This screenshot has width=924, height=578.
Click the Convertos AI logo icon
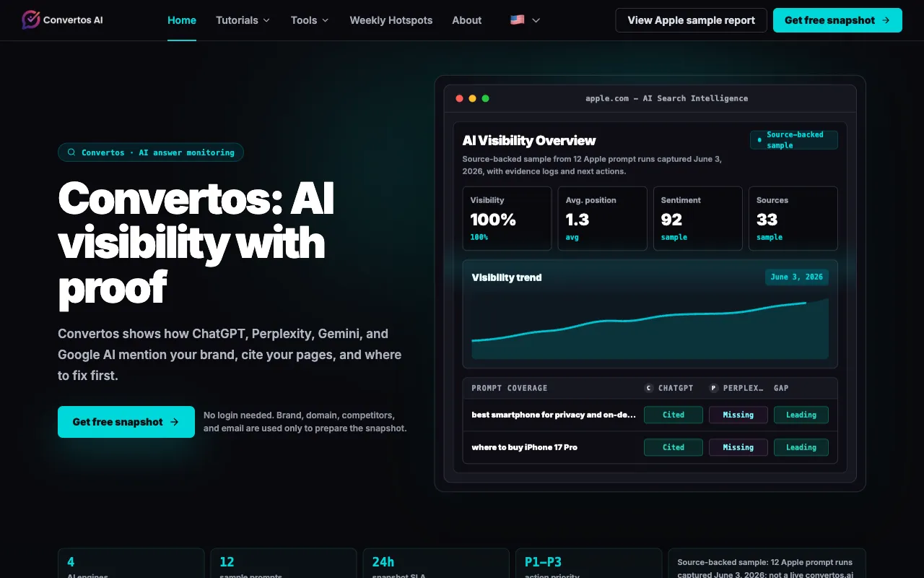coord(31,20)
